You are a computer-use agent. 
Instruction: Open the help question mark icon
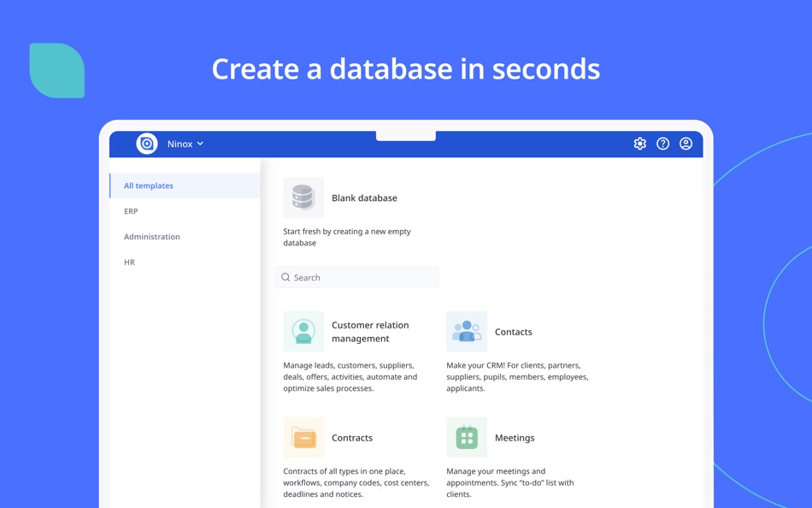click(x=662, y=144)
